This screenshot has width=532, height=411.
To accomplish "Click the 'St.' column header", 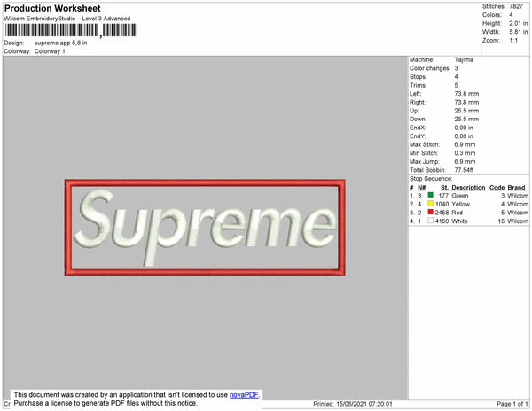I will [444, 188].
